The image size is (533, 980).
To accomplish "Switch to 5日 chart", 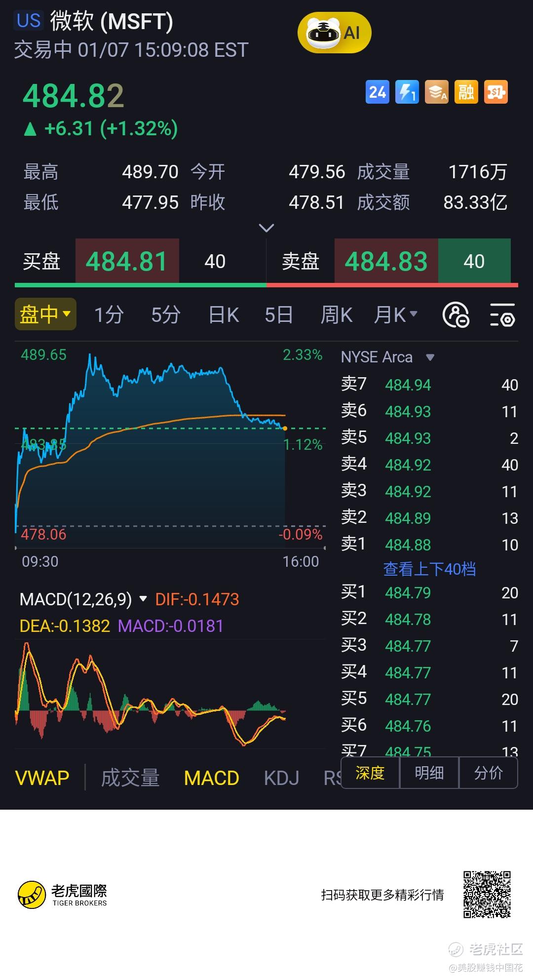I will click(x=279, y=314).
